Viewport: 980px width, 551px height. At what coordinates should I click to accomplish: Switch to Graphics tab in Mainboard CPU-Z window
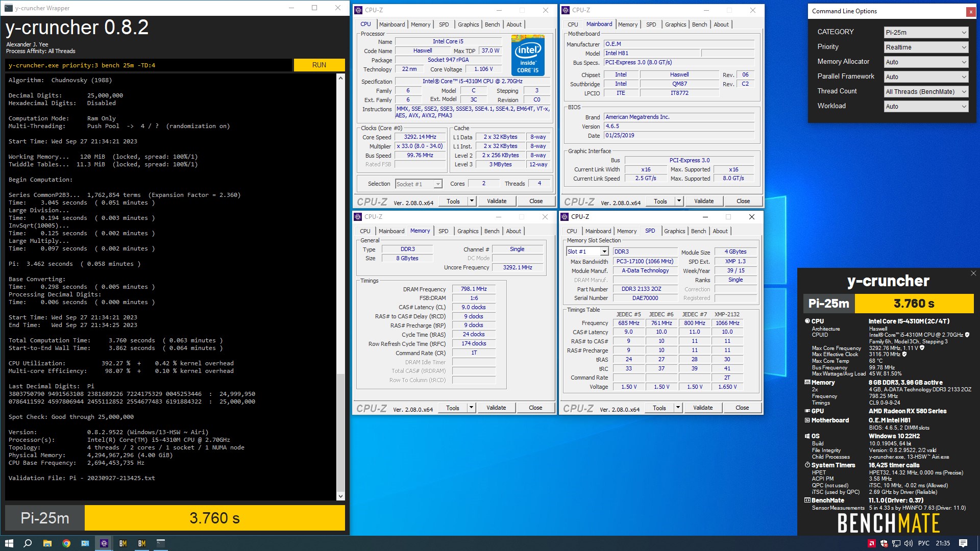click(x=675, y=24)
